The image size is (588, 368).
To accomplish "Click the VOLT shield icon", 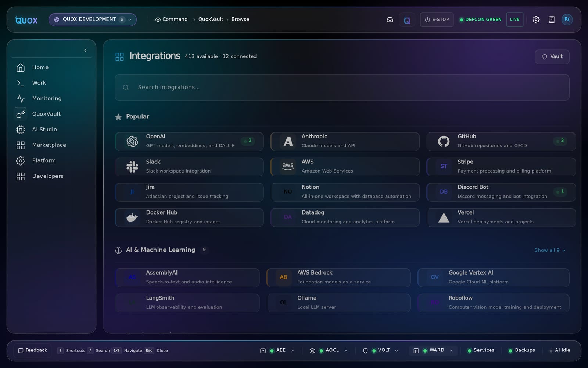I will tap(365, 351).
